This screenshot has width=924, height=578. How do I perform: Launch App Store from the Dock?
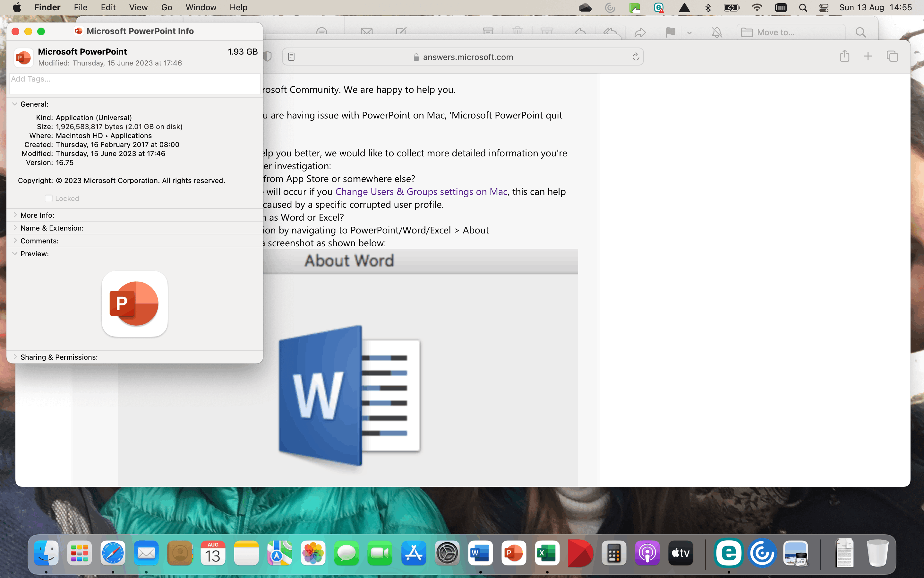(414, 553)
